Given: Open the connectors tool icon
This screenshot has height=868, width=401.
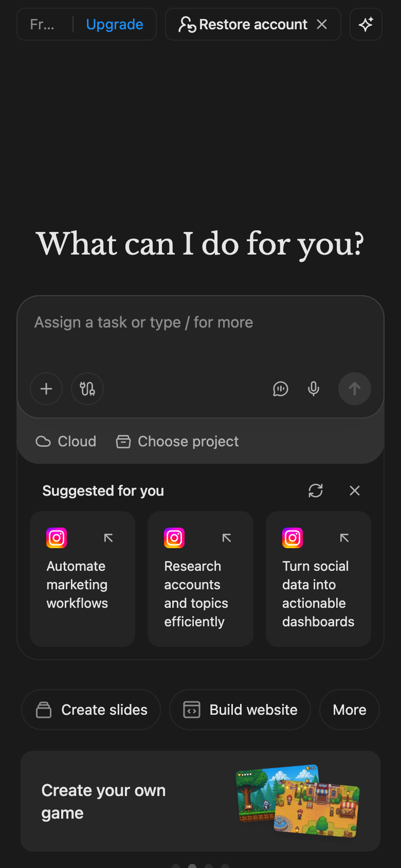Looking at the screenshot, I should [87, 389].
